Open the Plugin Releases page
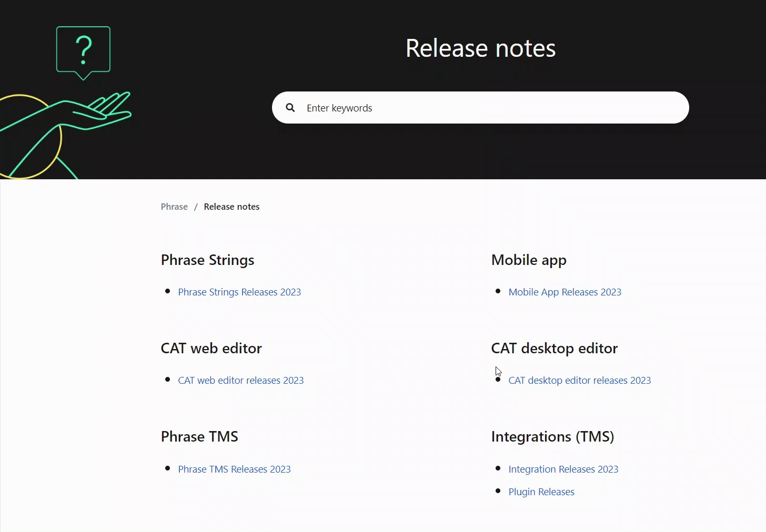Viewport: 766px width, 532px height. pyautogui.click(x=541, y=492)
